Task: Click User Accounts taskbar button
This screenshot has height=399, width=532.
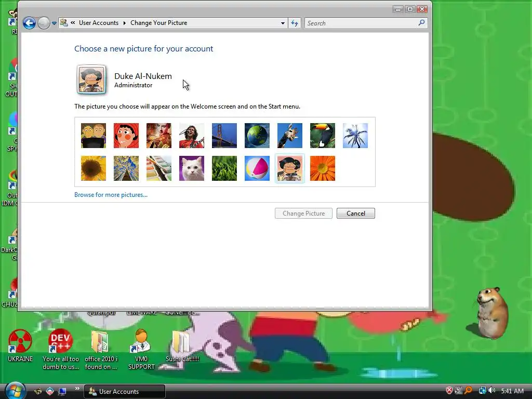Action: coord(125,392)
